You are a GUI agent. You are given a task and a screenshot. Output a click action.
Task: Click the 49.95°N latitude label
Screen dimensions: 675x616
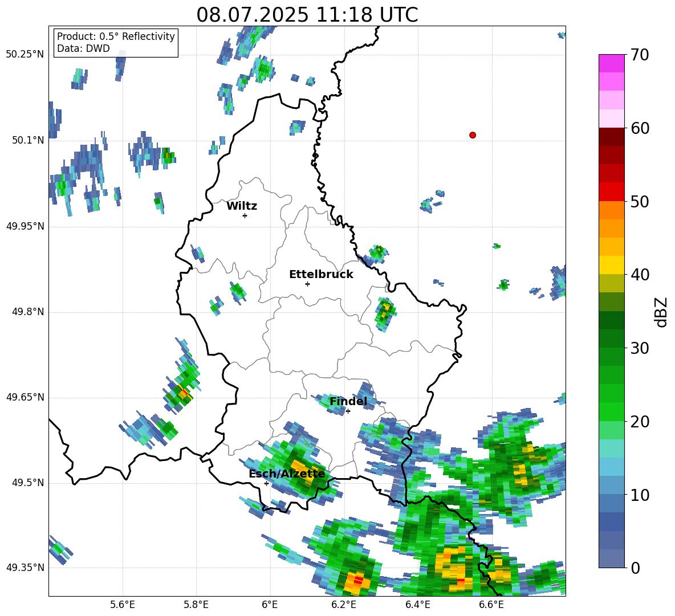(25, 226)
